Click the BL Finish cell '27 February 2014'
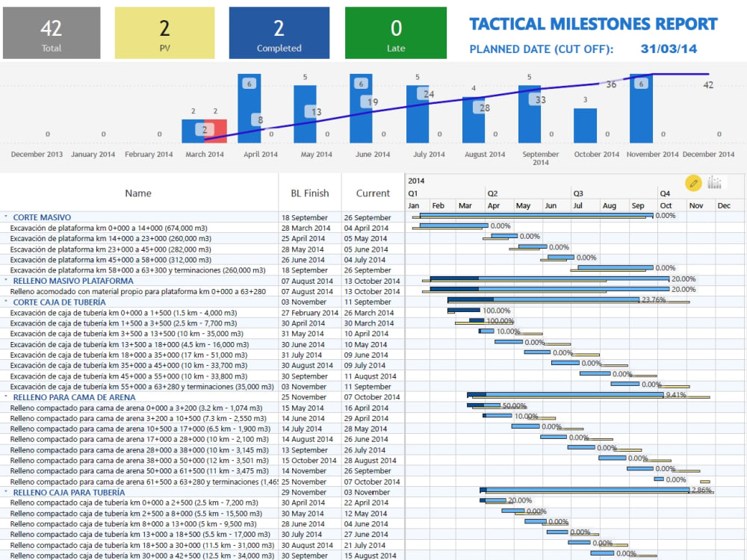The width and height of the screenshot is (747, 560). (310, 313)
